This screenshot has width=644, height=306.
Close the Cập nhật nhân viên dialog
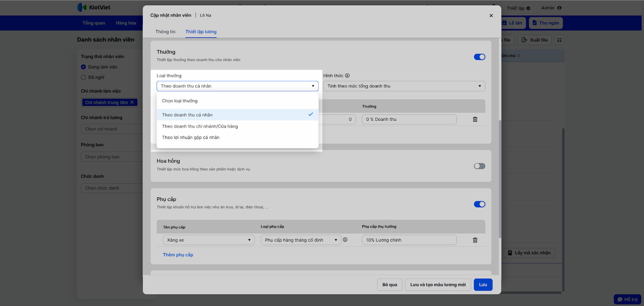tap(491, 16)
